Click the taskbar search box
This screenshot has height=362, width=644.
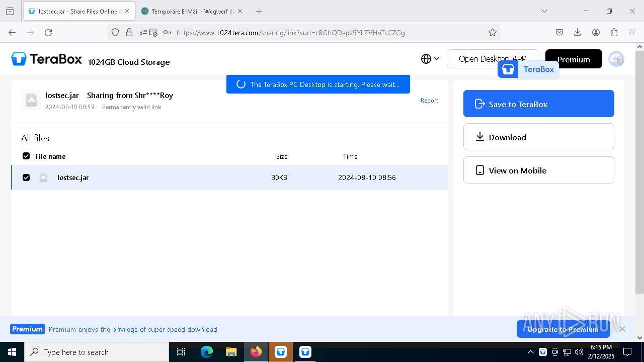click(97, 352)
